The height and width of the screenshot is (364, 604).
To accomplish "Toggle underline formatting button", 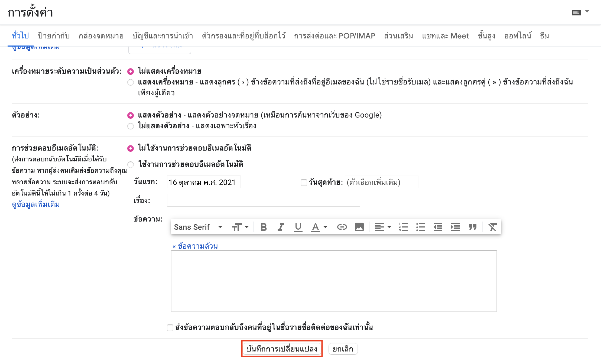I will coord(298,227).
